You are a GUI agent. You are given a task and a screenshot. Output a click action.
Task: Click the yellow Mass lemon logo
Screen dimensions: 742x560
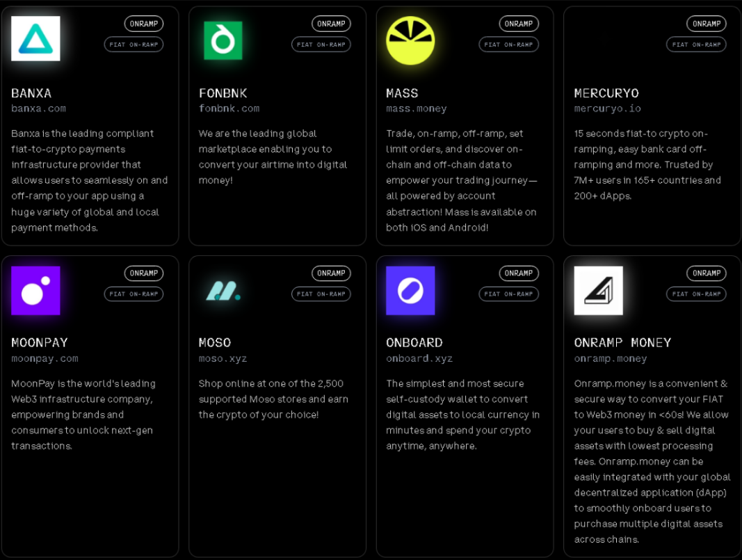410,40
